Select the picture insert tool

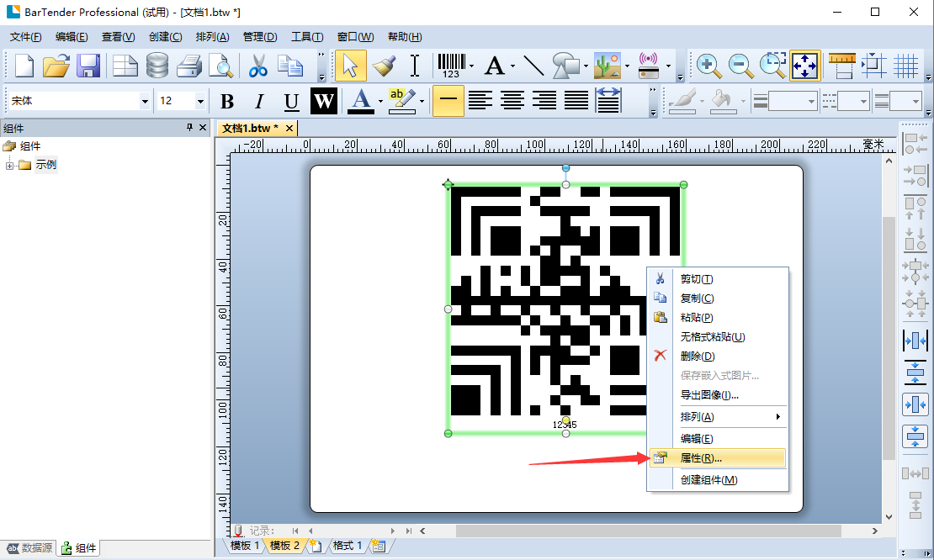pyautogui.click(x=607, y=65)
